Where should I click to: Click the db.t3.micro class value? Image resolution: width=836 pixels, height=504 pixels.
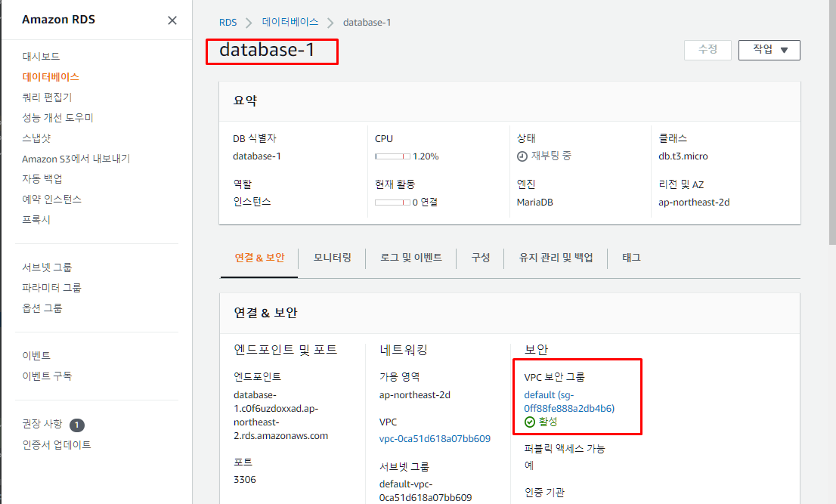(683, 156)
